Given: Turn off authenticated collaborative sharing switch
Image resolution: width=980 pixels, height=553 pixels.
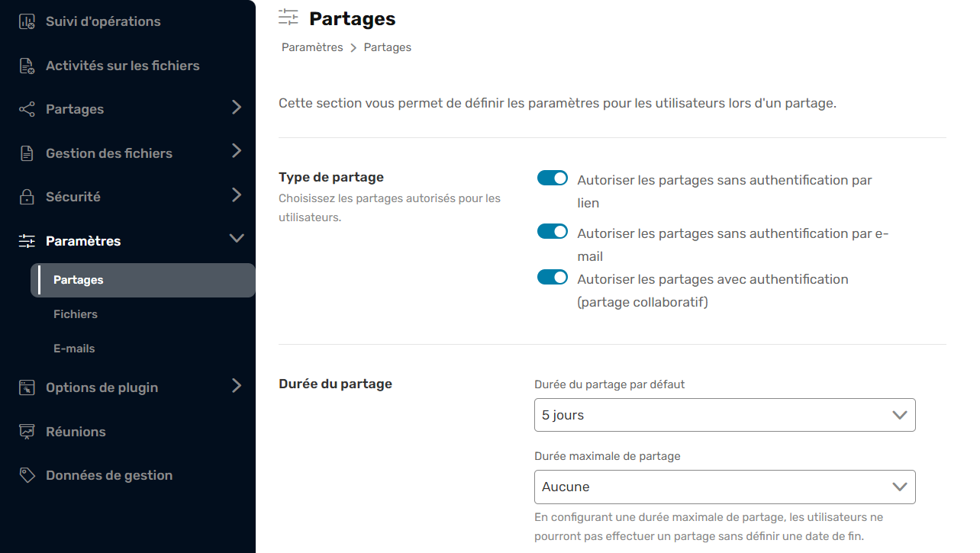Looking at the screenshot, I should 553,277.
